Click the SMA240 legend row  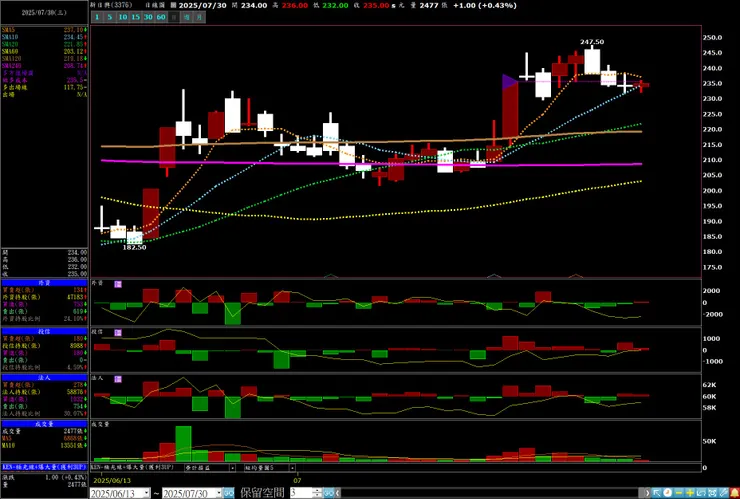click(44, 66)
